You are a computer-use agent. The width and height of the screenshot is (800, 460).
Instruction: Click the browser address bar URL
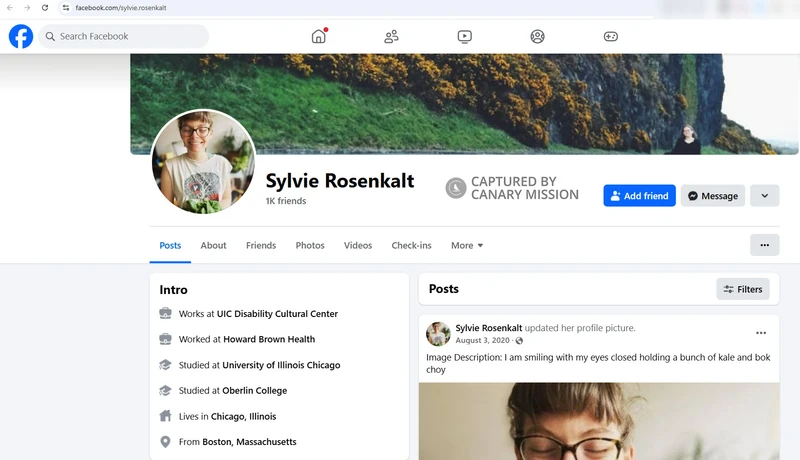click(x=121, y=8)
